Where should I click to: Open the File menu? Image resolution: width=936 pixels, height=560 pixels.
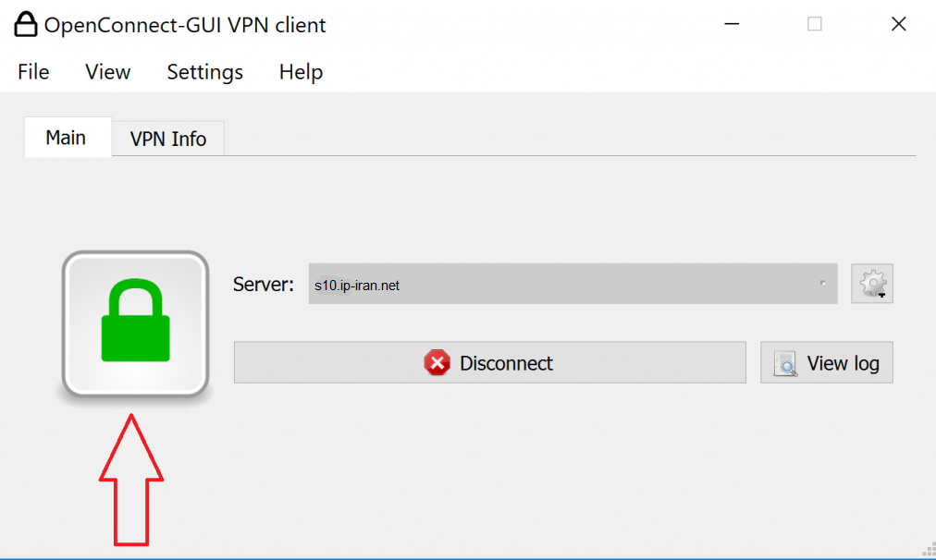click(x=33, y=72)
